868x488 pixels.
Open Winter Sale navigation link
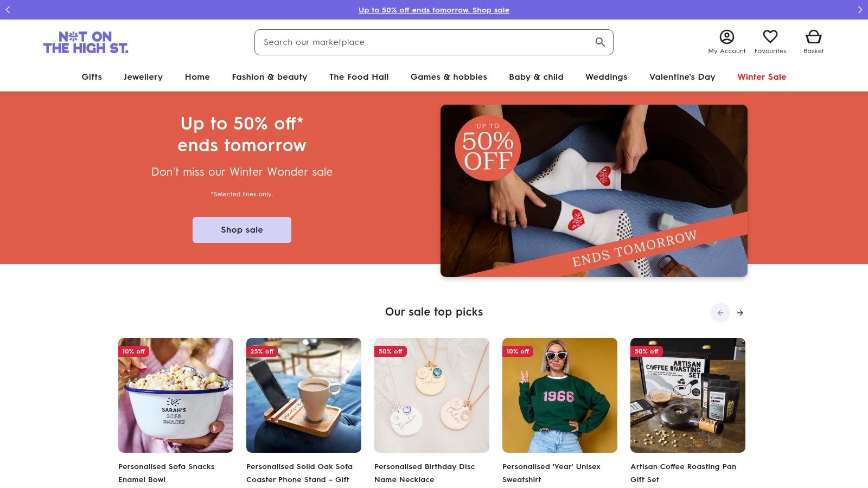pyautogui.click(x=761, y=77)
